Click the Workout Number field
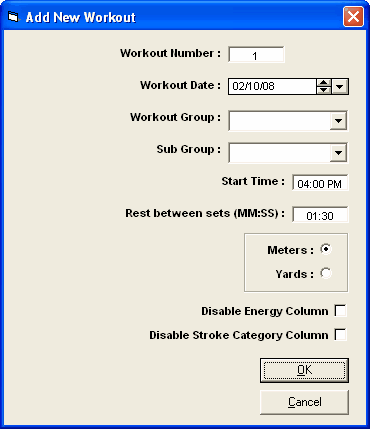The width and height of the screenshot is (370, 429). pyautogui.click(x=256, y=55)
